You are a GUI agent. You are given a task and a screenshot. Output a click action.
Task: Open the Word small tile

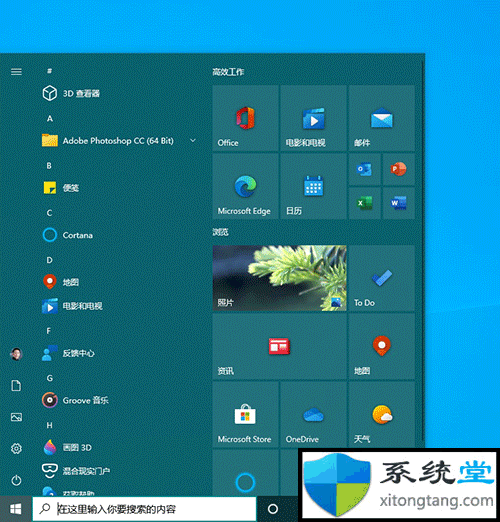(399, 203)
